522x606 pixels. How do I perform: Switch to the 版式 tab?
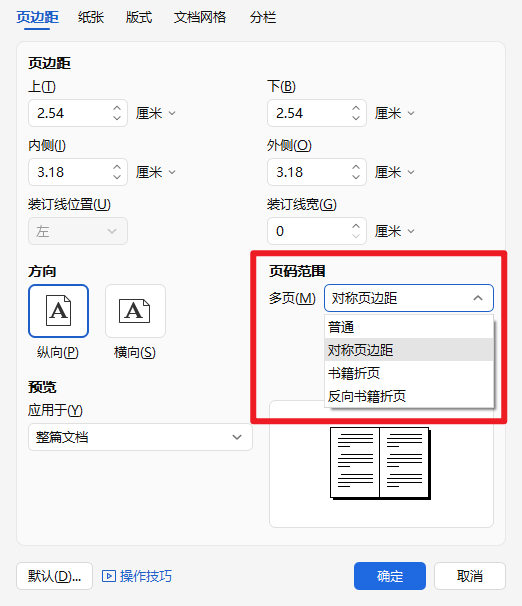coord(139,17)
